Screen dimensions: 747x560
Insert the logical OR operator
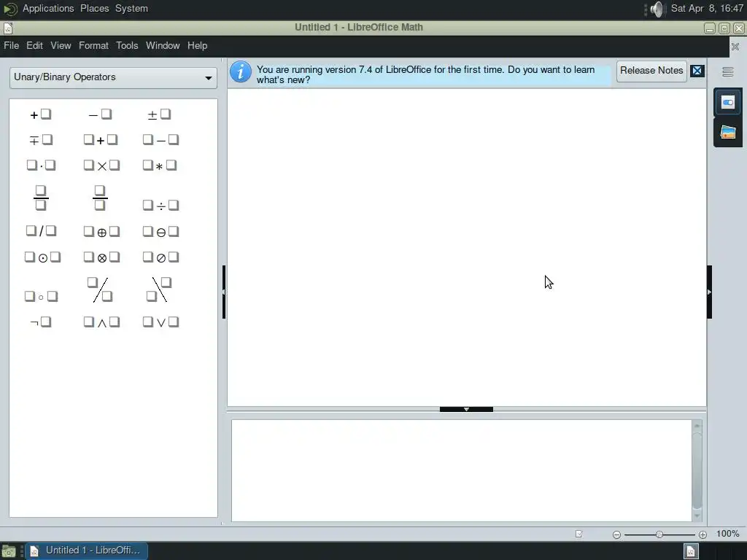click(x=160, y=322)
